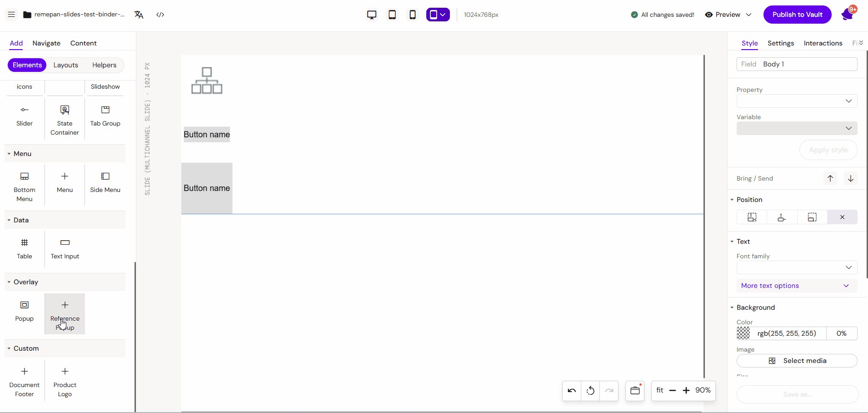
Task: Click the background color swatch
Action: pyautogui.click(x=743, y=333)
